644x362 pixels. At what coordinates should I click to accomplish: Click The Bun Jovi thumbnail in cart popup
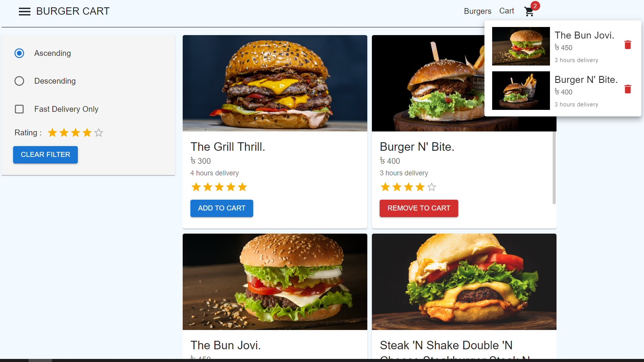click(521, 46)
